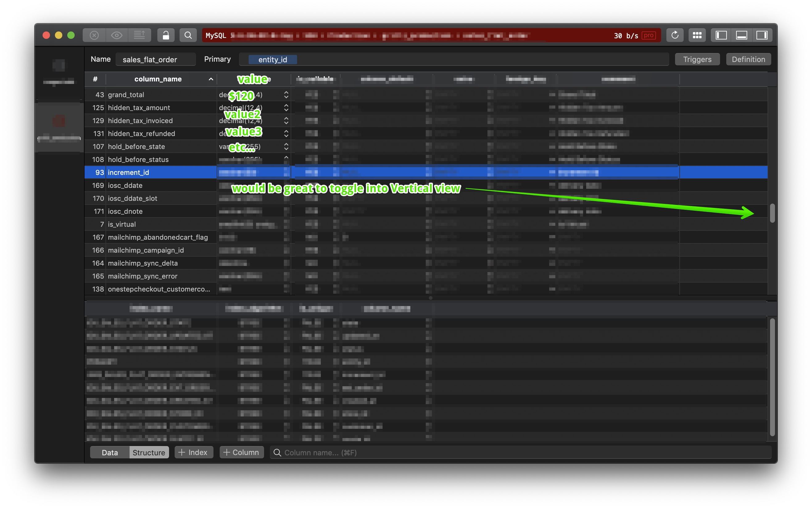Preview pending changes with eye icon
The width and height of the screenshot is (812, 509).
[x=117, y=35]
